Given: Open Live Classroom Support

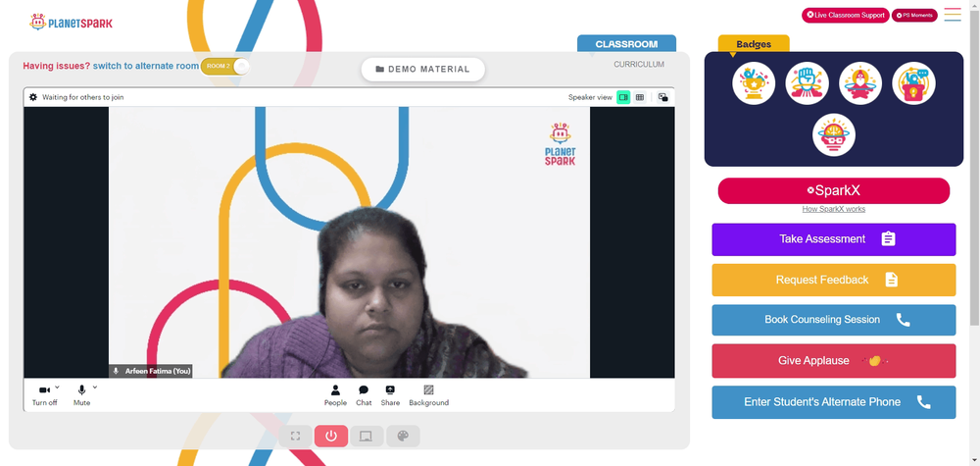Looking at the screenshot, I should tap(845, 15).
